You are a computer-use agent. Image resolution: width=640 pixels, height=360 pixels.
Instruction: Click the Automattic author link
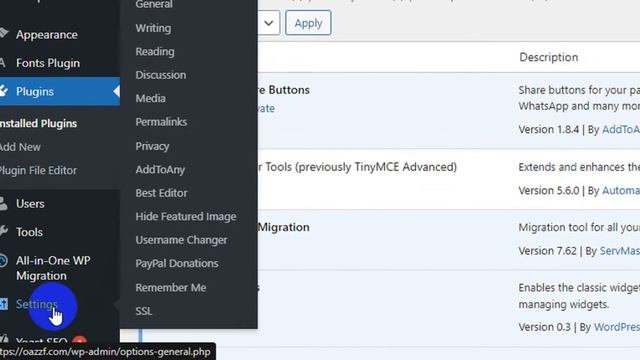point(621,191)
